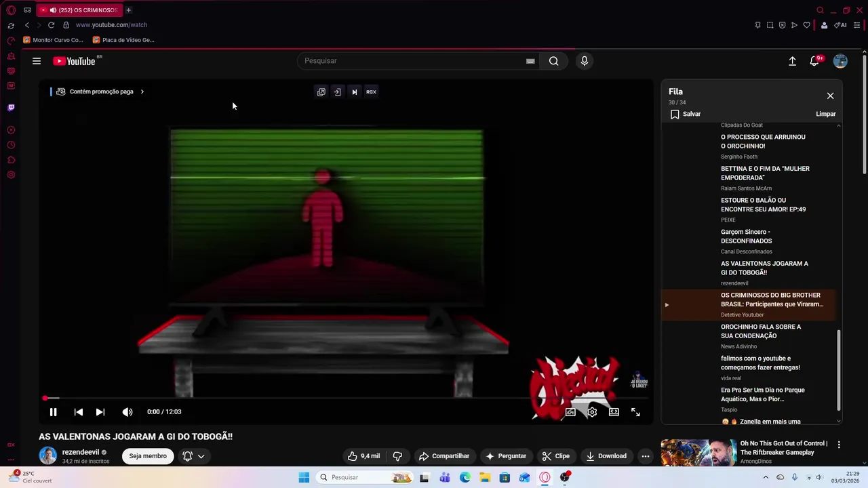Click the address bar URL

[x=111, y=25]
